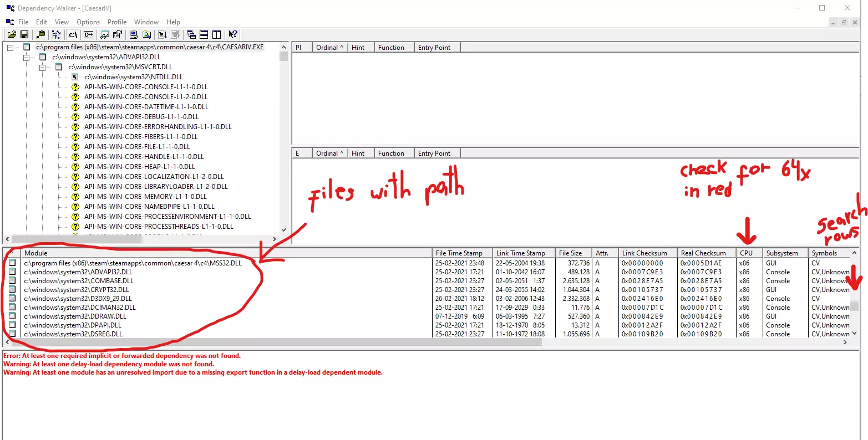Open the Help menu
The image size is (868, 440).
(173, 22)
